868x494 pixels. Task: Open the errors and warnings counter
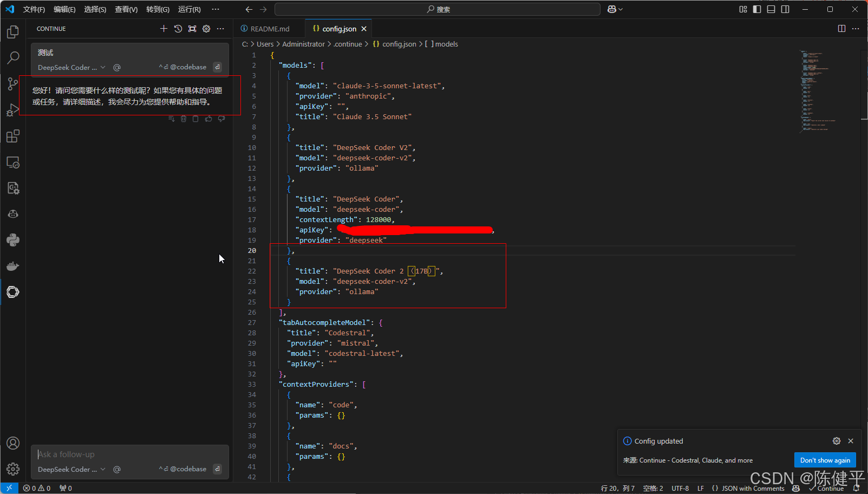tap(37, 488)
